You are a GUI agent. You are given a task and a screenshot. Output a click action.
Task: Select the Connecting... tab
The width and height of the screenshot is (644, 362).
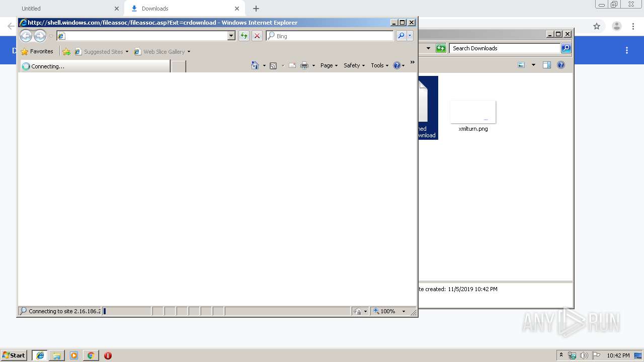tap(95, 66)
